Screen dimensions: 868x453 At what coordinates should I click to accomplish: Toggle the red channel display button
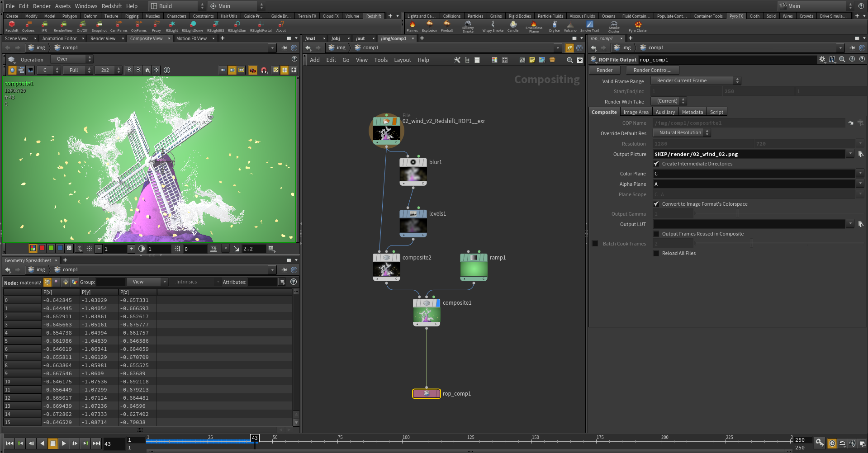click(x=42, y=248)
